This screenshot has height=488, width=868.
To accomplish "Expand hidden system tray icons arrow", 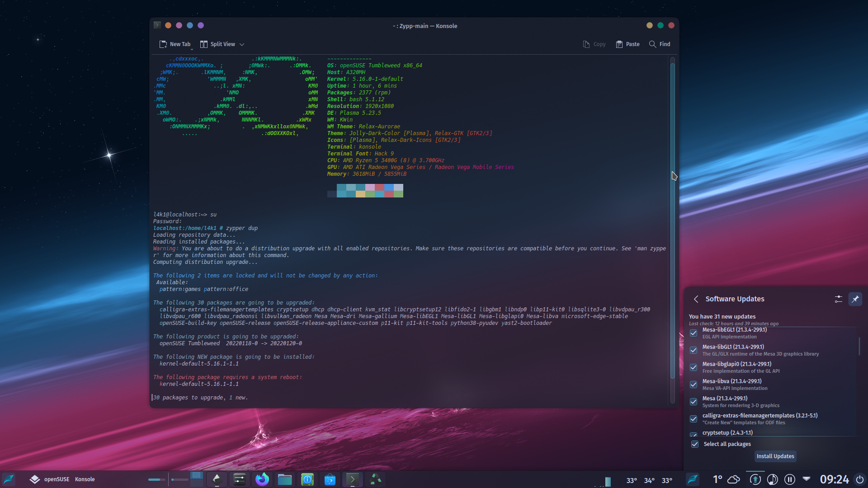I will [806, 478].
